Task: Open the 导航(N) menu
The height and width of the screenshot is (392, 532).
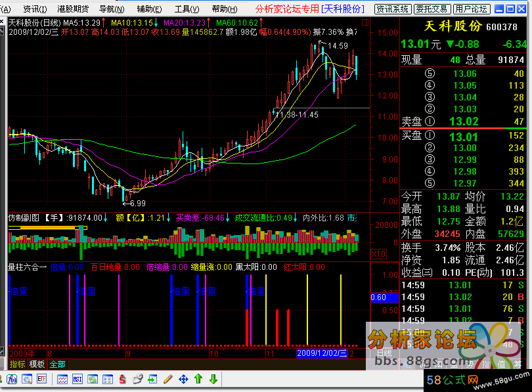Action: [112, 9]
